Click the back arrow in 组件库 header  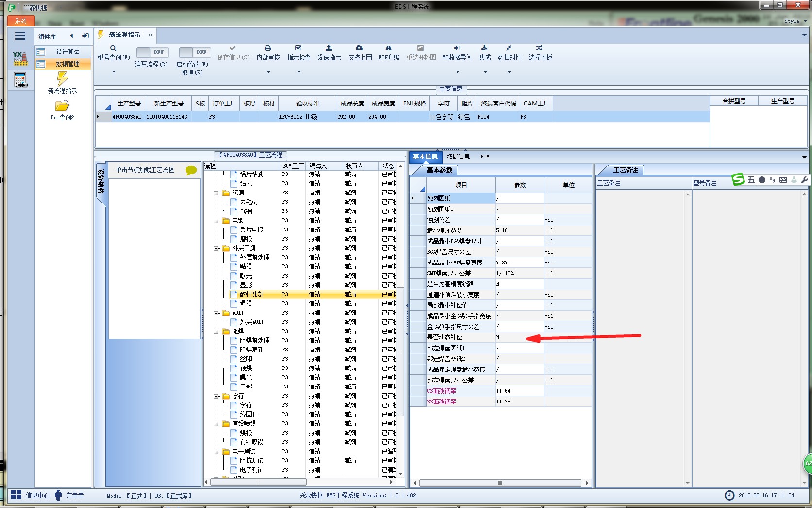click(72, 35)
